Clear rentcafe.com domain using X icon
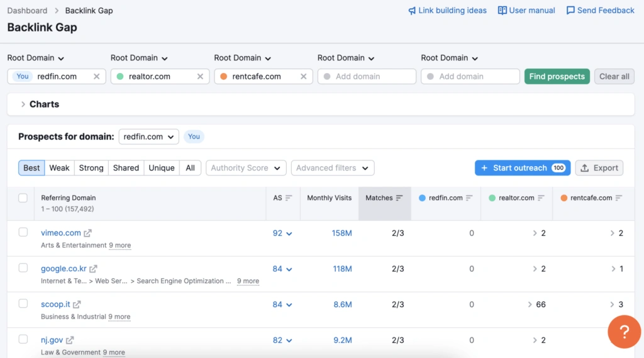The height and width of the screenshot is (358, 644). pyautogui.click(x=303, y=77)
